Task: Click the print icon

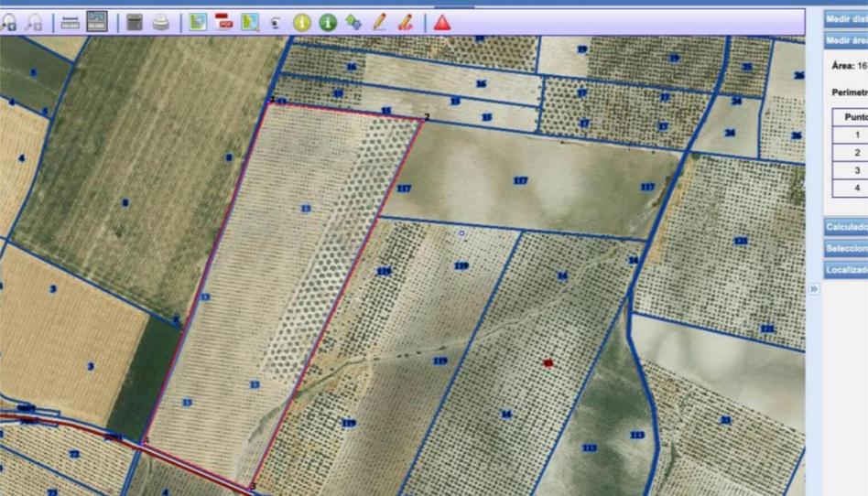Action: tap(161, 23)
